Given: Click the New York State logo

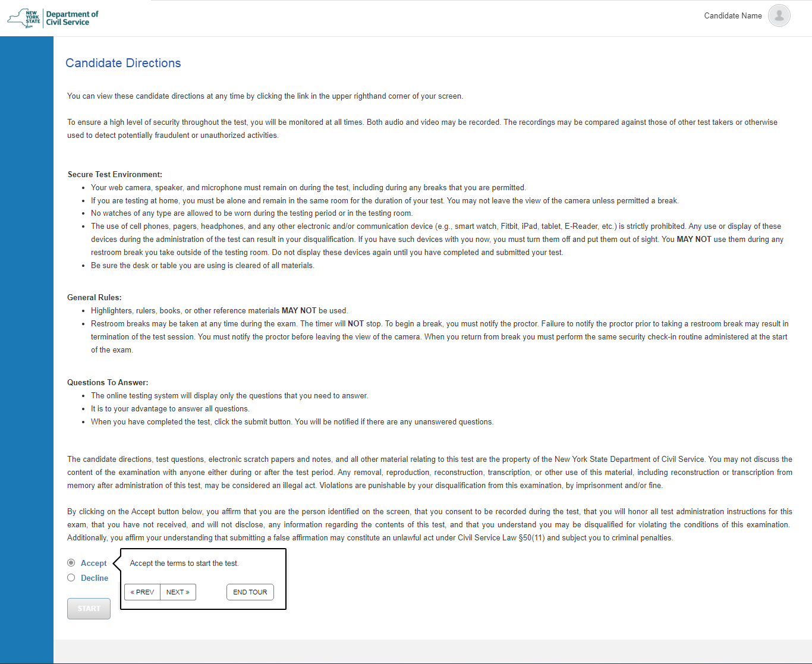Looking at the screenshot, I should click(24, 18).
